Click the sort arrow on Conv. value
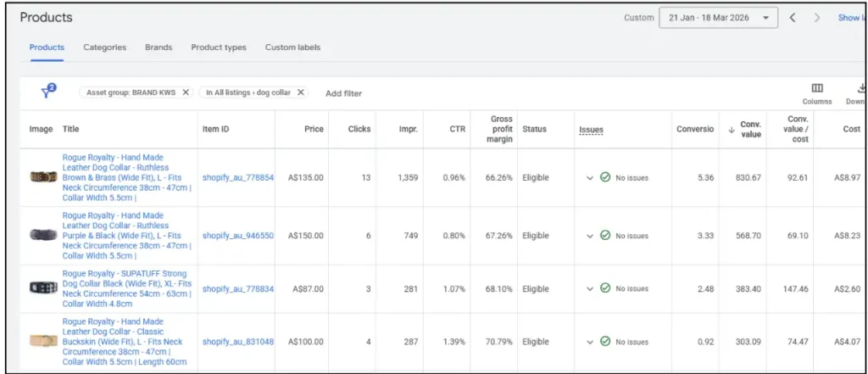Screen dimensions: 868x374 732,130
